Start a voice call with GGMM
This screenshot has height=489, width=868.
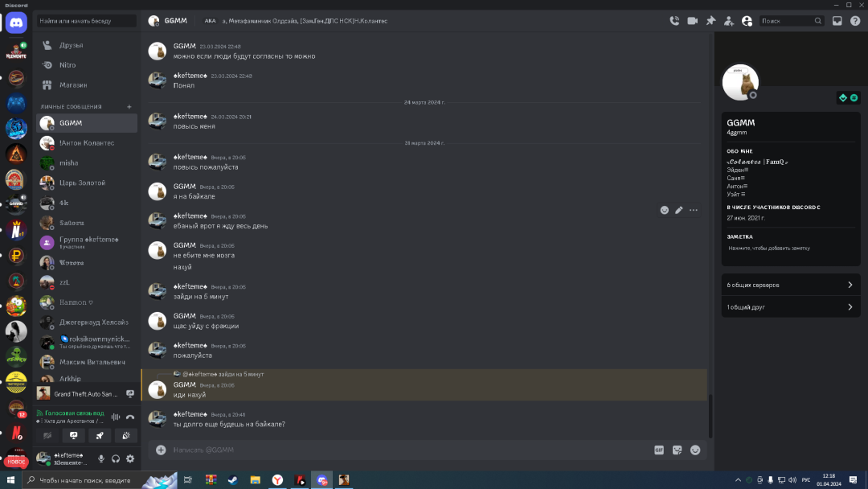674,21
